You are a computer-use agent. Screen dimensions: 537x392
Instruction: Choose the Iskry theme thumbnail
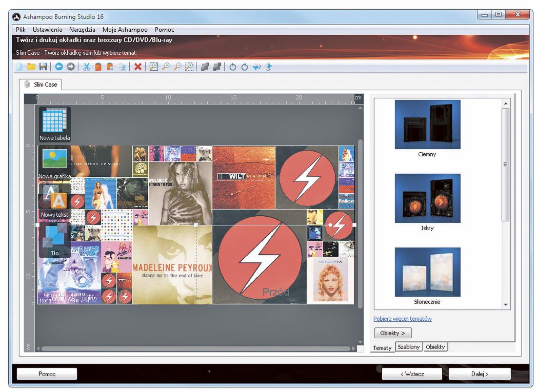(x=427, y=198)
